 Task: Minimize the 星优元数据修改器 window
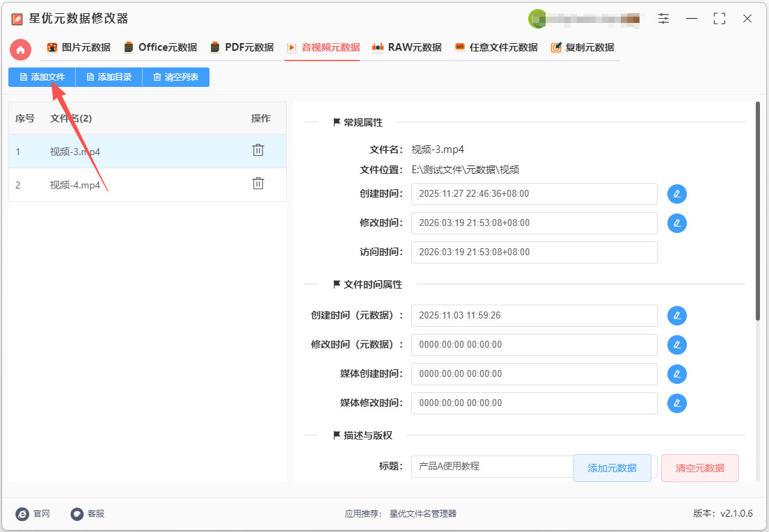(x=692, y=19)
